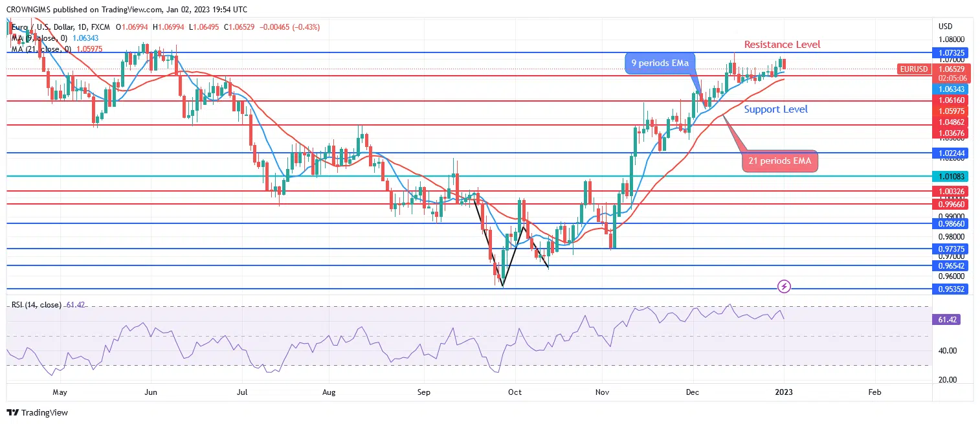This screenshot has height=424, width=980.
Task: Click the 1.07325 resistance price tag
Action: coord(949,52)
